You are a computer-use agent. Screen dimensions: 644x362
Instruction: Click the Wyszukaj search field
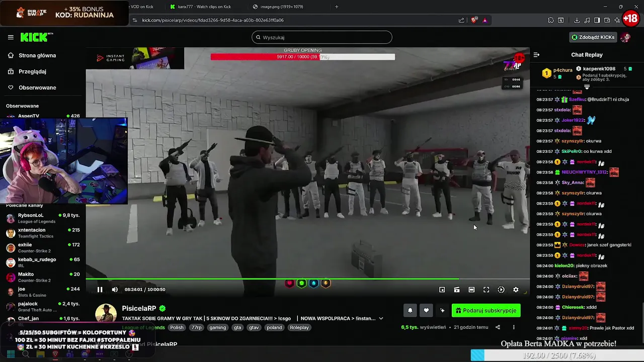click(322, 37)
